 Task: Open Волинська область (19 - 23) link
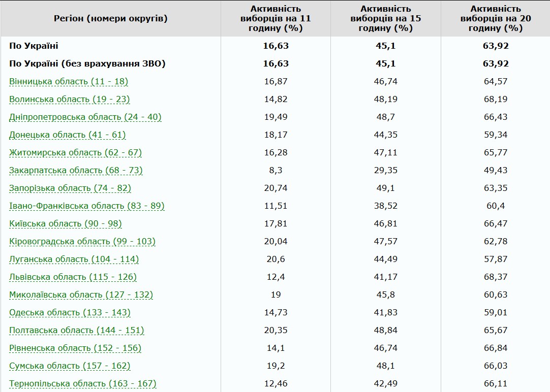click(x=70, y=99)
